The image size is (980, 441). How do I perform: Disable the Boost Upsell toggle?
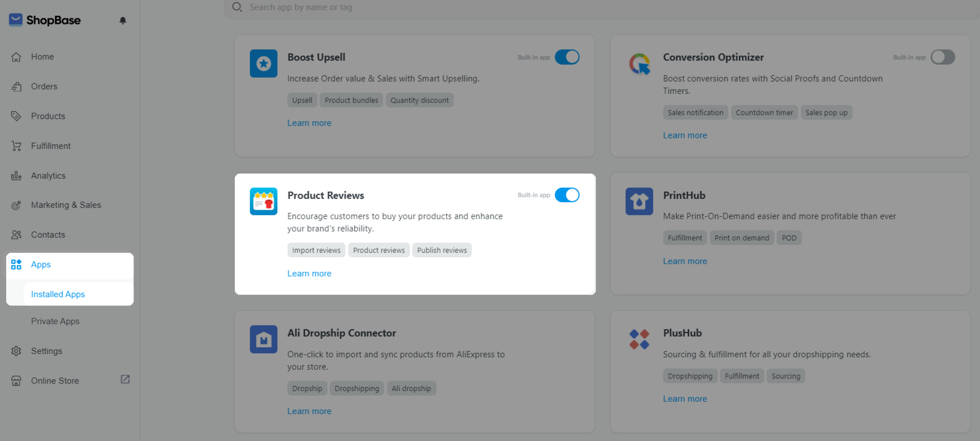(x=567, y=57)
